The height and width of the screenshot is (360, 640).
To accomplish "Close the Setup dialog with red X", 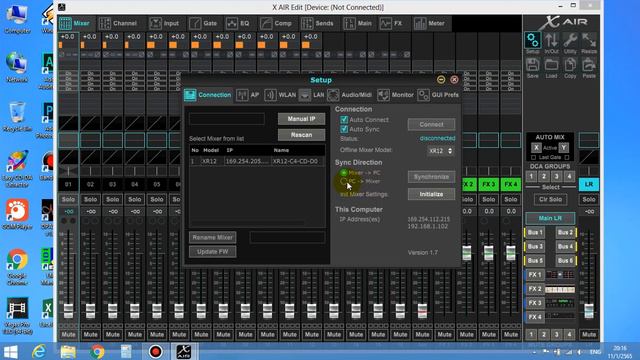I will pos(454,80).
